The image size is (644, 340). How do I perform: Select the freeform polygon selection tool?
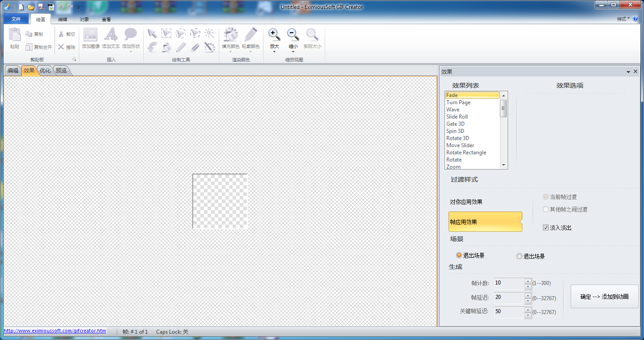[x=195, y=34]
